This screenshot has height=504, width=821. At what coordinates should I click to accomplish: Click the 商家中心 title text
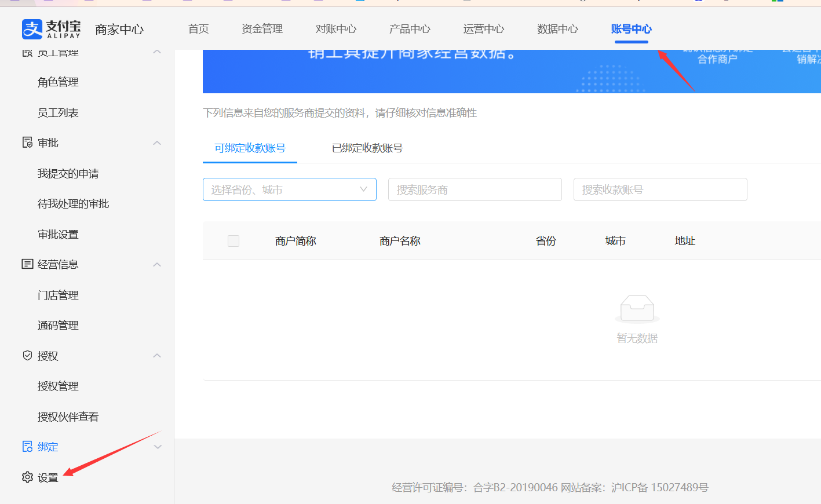pyautogui.click(x=119, y=29)
